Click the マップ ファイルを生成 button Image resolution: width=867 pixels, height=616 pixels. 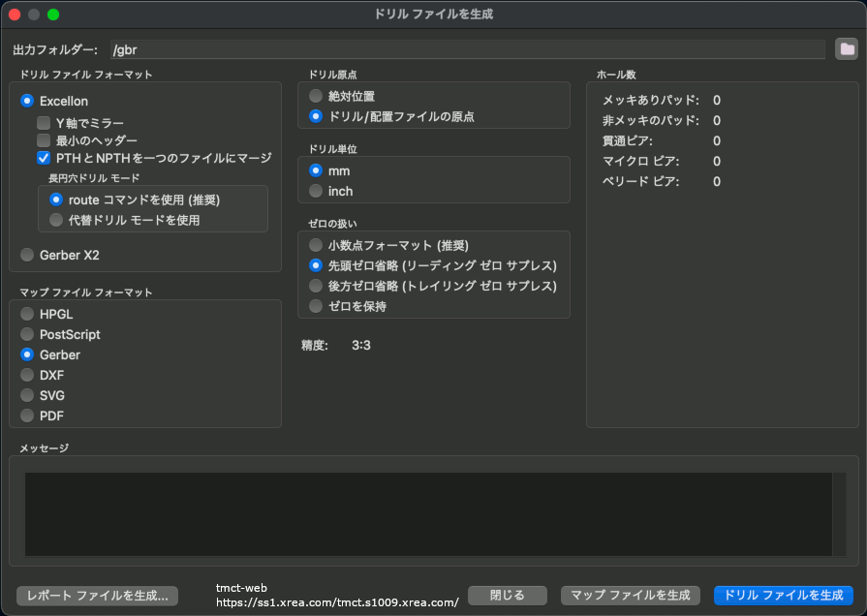pos(631,596)
